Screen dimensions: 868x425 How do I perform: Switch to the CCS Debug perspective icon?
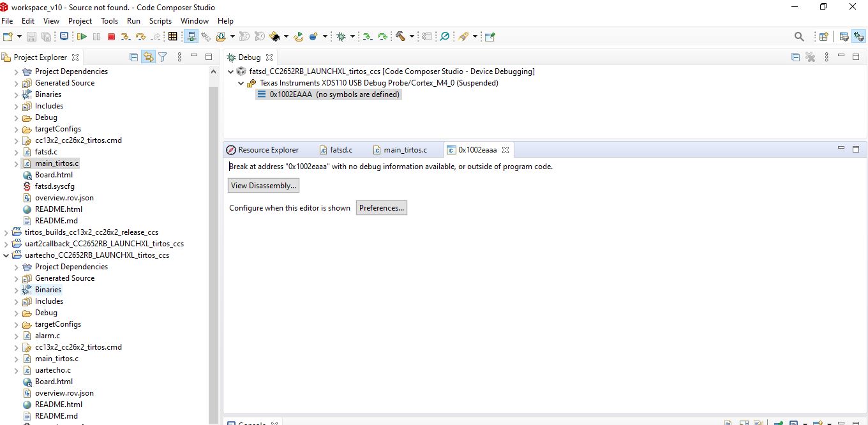[x=858, y=36]
